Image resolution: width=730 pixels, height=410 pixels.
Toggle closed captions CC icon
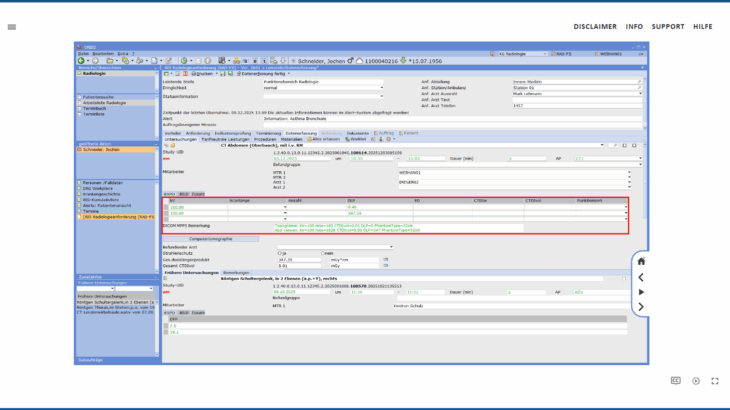coord(675,381)
